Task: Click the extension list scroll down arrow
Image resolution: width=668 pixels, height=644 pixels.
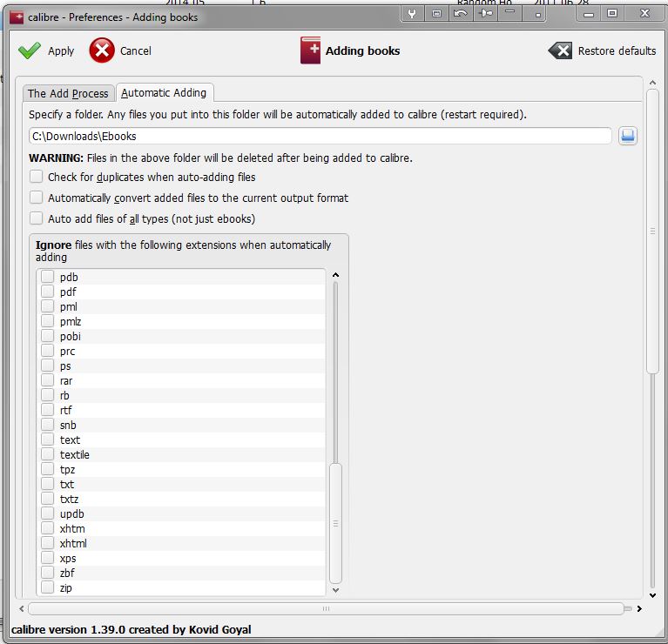Action: [335, 590]
